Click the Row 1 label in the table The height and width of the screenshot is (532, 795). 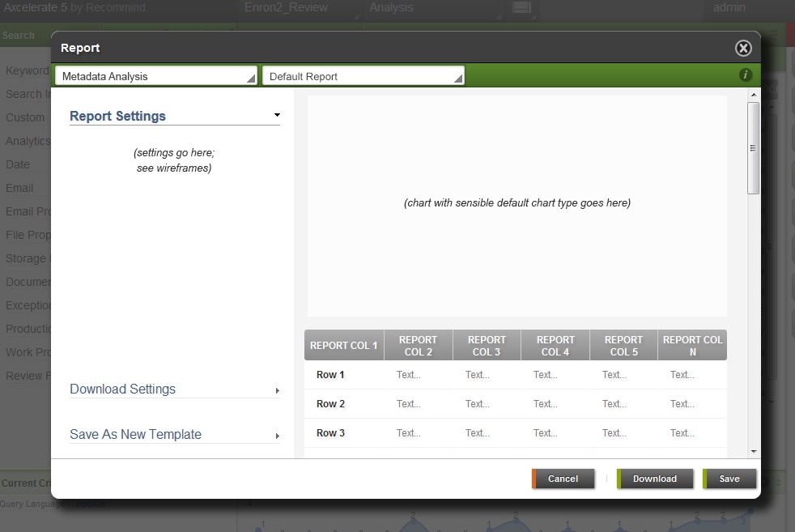[330, 375]
